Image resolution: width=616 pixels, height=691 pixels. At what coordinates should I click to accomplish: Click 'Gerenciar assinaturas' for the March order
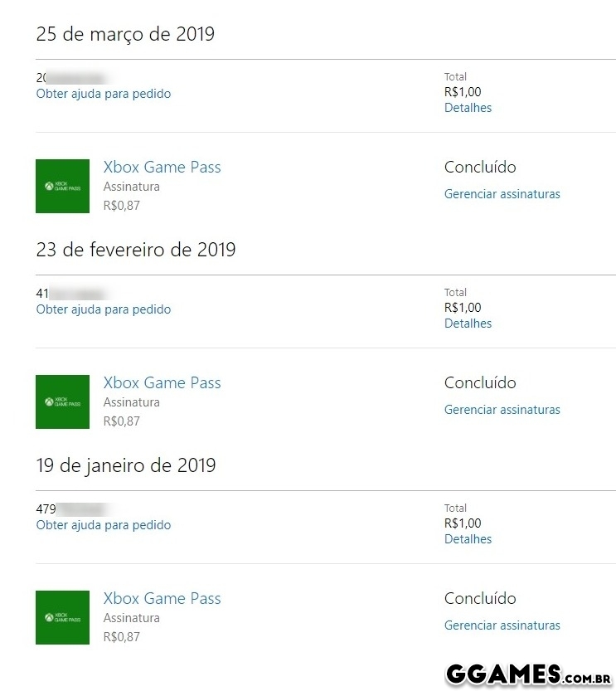pos(502,194)
